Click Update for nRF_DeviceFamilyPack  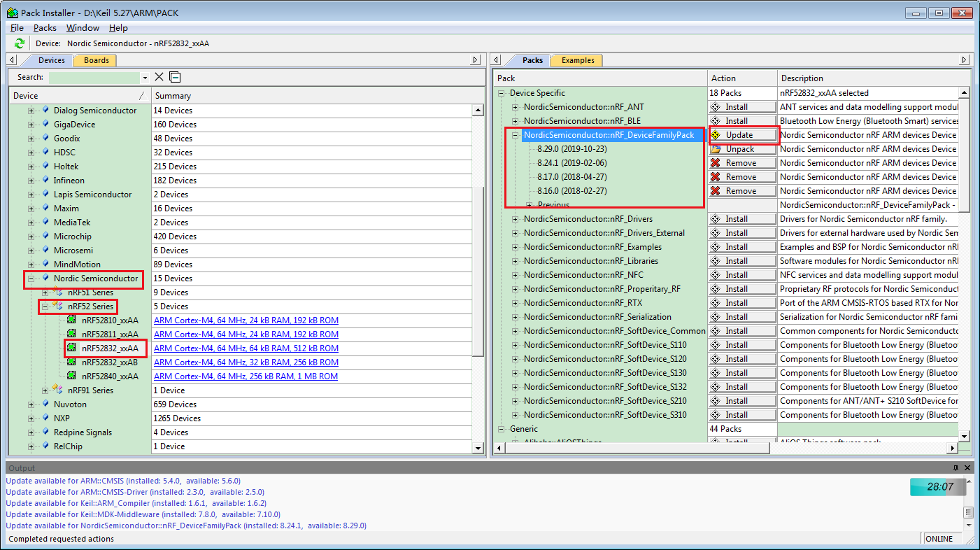742,135
